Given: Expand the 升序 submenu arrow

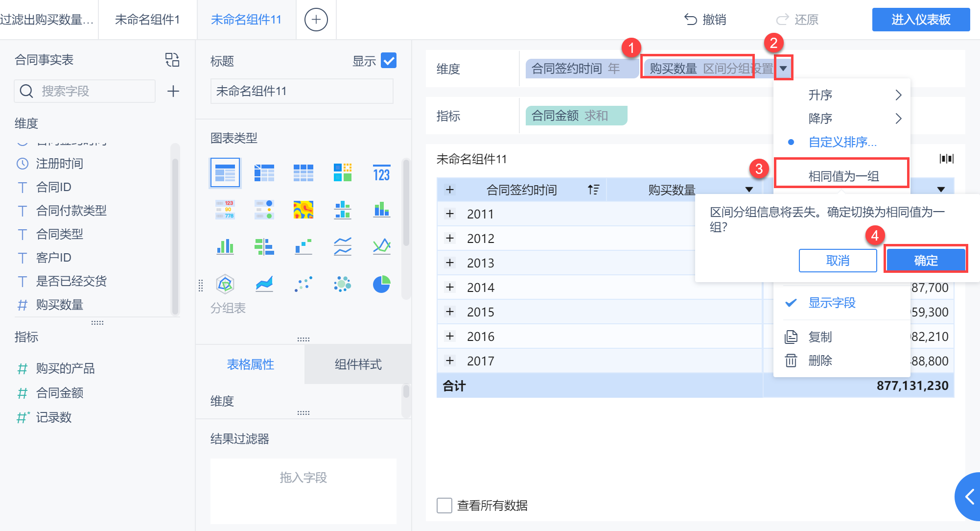Looking at the screenshot, I should (898, 95).
